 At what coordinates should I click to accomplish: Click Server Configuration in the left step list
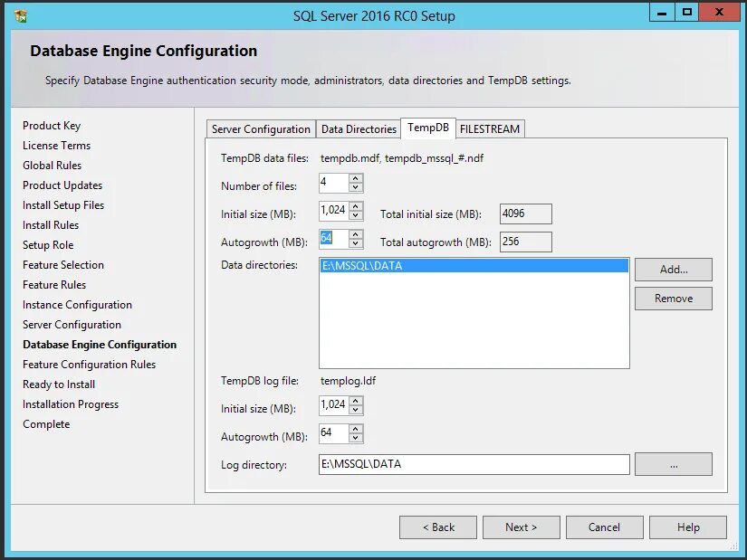coord(72,325)
